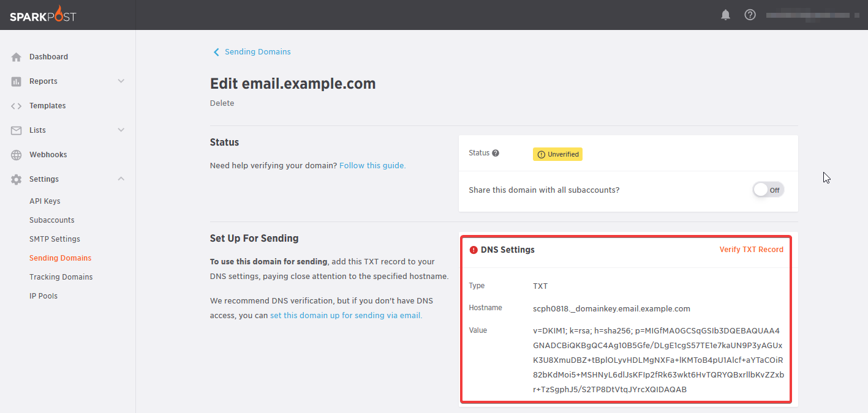Click the Delete domain link
The image size is (868, 413).
(x=222, y=103)
